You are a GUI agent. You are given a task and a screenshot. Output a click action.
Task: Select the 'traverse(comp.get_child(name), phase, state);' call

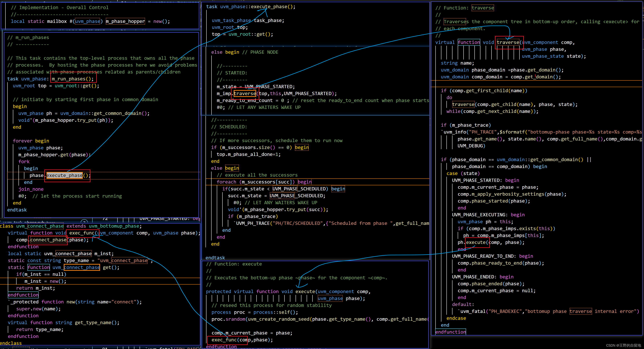tap(515, 104)
